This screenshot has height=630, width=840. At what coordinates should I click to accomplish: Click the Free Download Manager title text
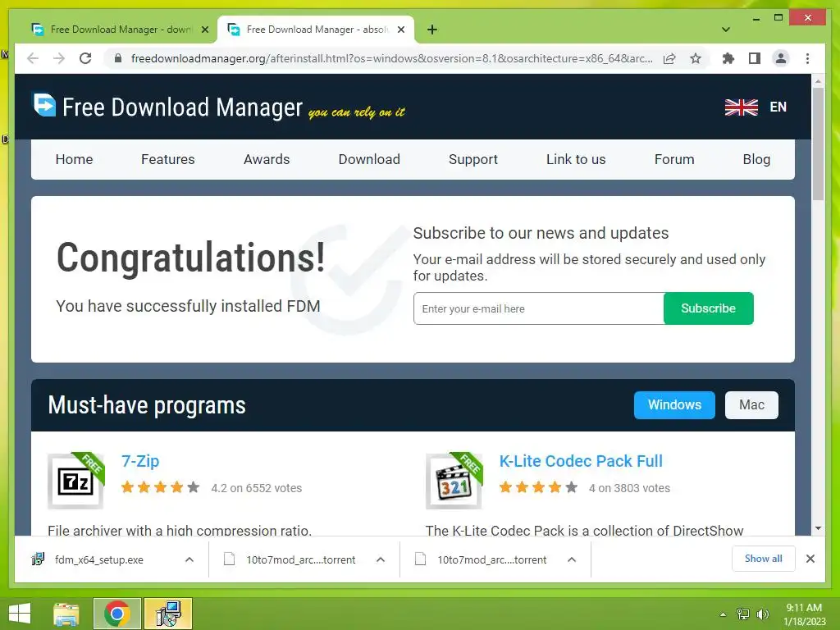point(182,107)
